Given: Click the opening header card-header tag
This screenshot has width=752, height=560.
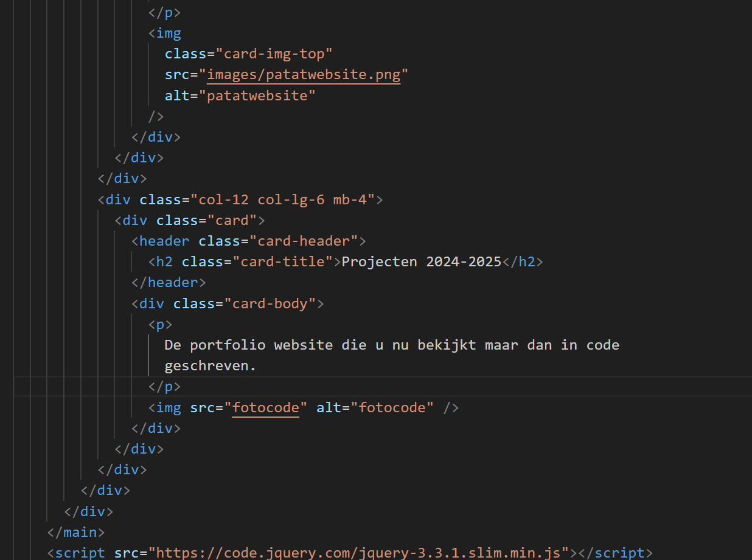Looking at the screenshot, I should tap(249, 241).
